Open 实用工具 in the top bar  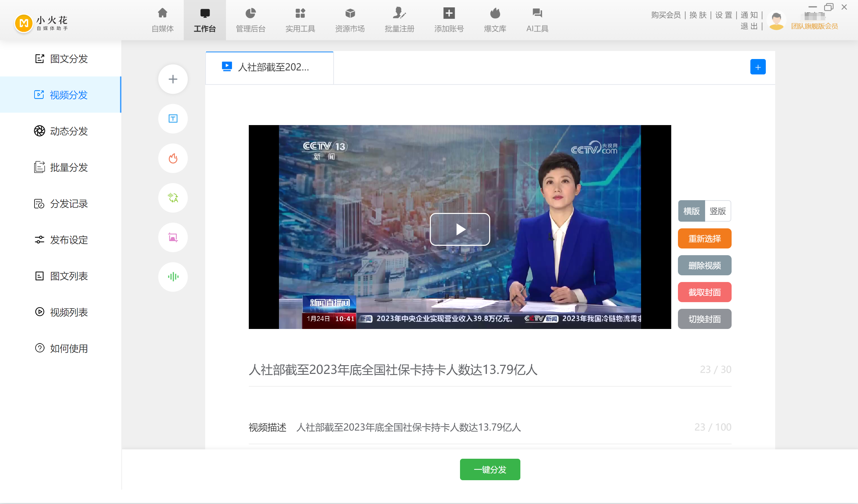pos(300,20)
